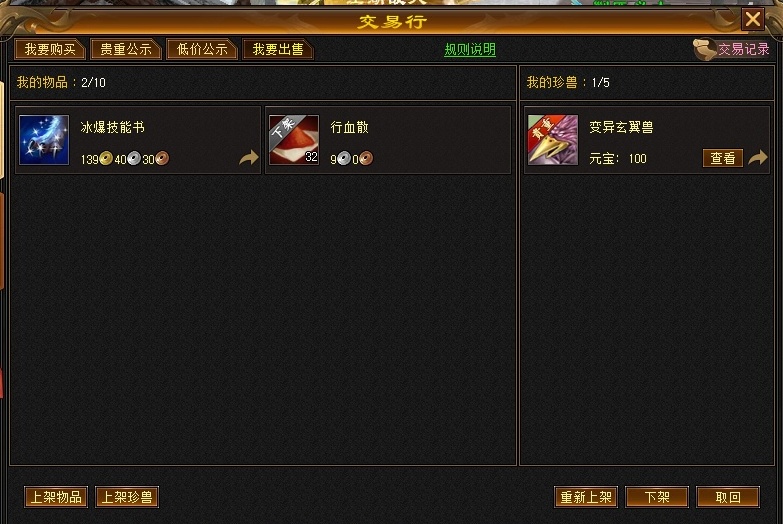Click the 上架物品 button
783x524 pixels.
(x=56, y=497)
